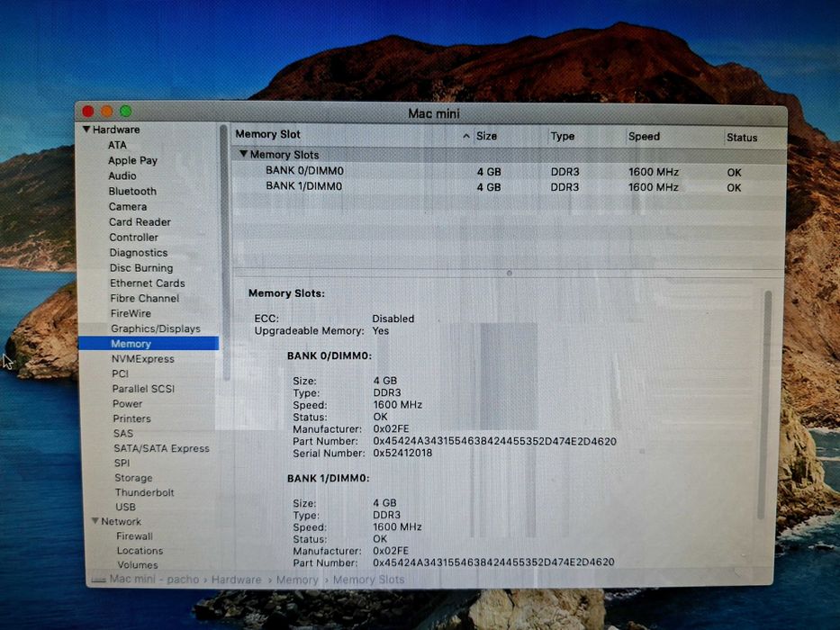Image resolution: width=840 pixels, height=630 pixels.
Task: Open Ethernet Cards entry
Action: point(148,283)
